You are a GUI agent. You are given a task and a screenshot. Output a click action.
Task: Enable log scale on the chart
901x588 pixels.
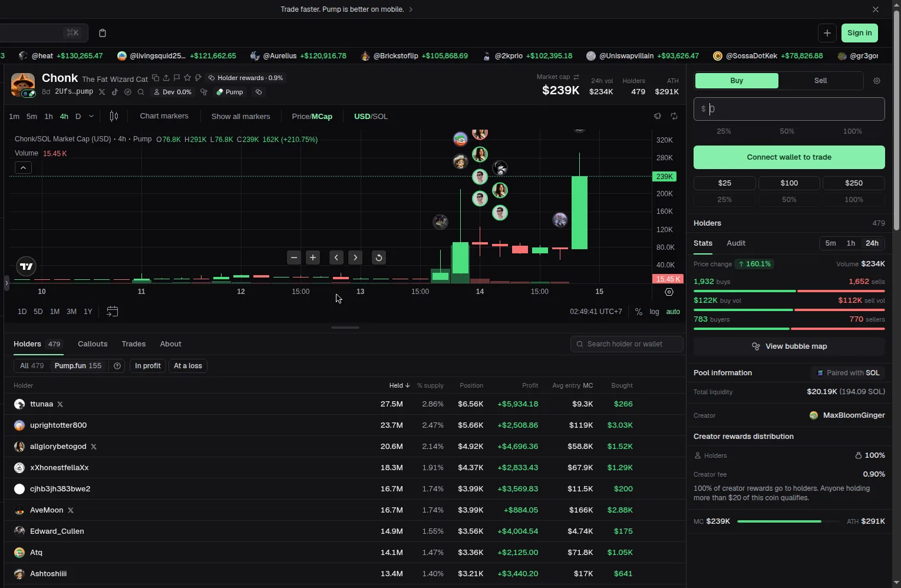point(654,312)
